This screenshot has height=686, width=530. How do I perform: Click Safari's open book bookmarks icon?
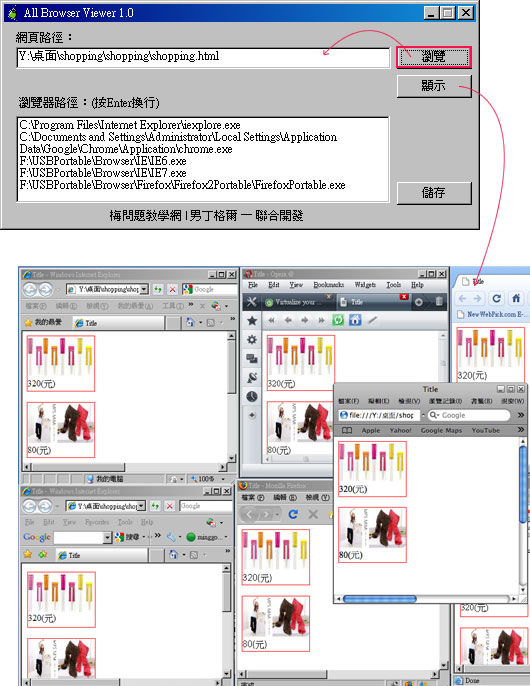click(x=347, y=430)
